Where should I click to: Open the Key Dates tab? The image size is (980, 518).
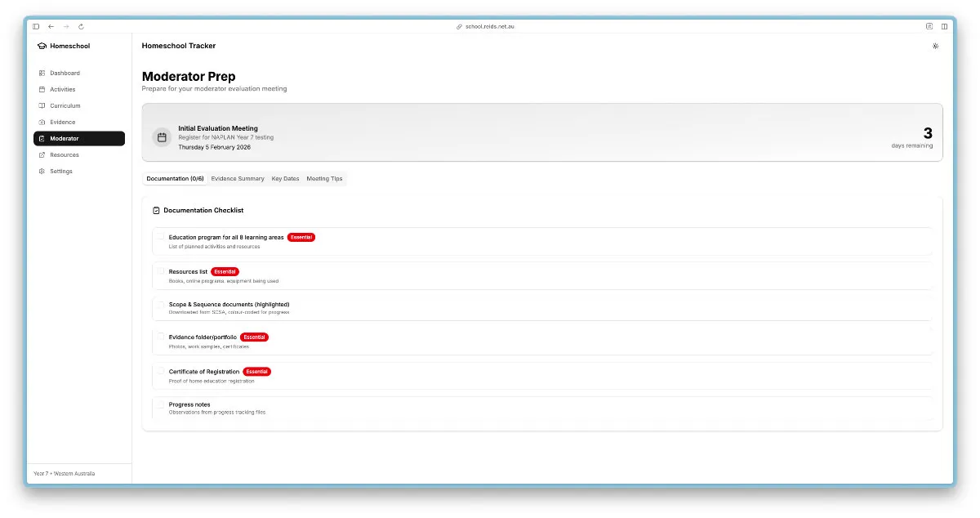pos(284,178)
